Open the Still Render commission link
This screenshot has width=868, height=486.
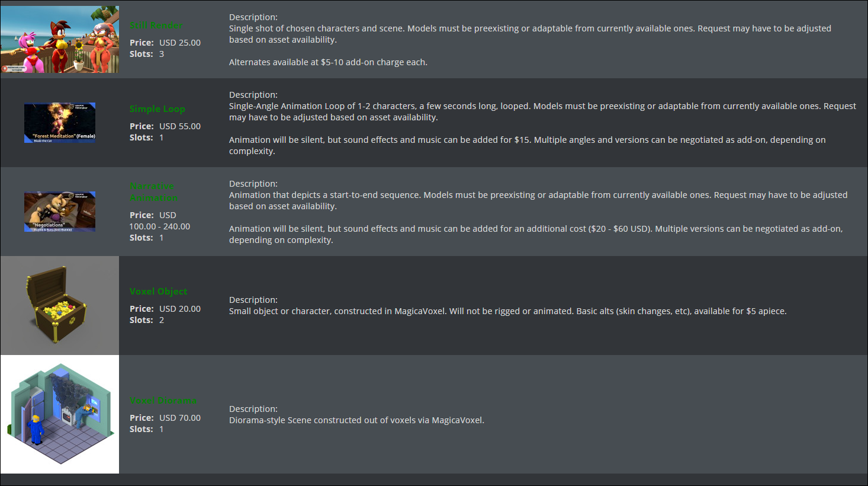(x=156, y=25)
